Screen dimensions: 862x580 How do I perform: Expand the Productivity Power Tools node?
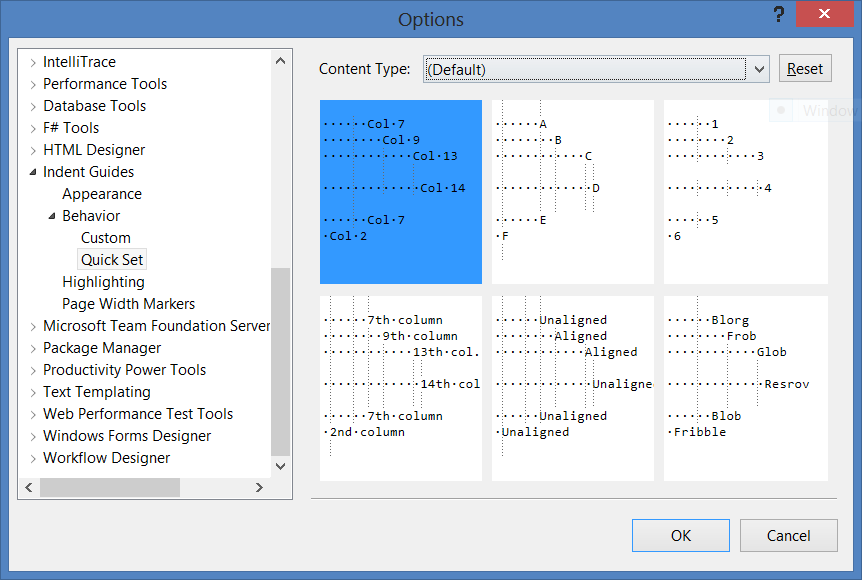click(x=31, y=369)
